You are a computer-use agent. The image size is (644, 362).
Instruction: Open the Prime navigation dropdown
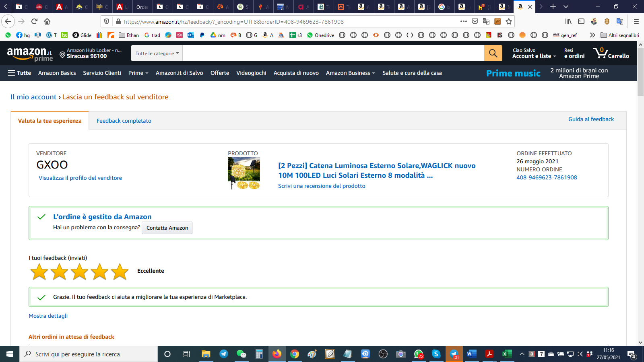138,73
